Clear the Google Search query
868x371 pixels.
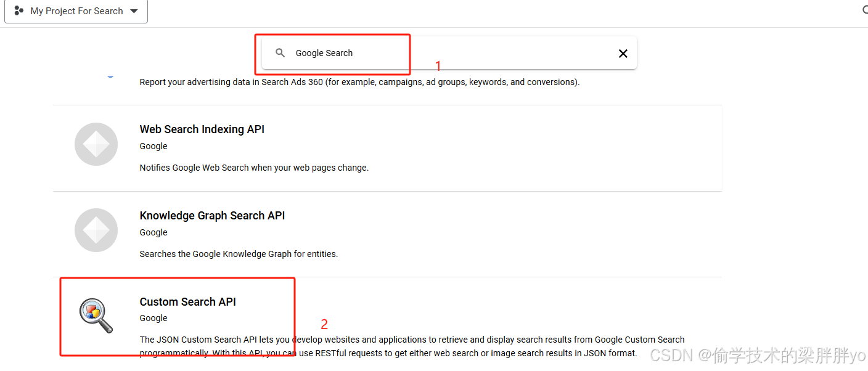click(x=623, y=54)
